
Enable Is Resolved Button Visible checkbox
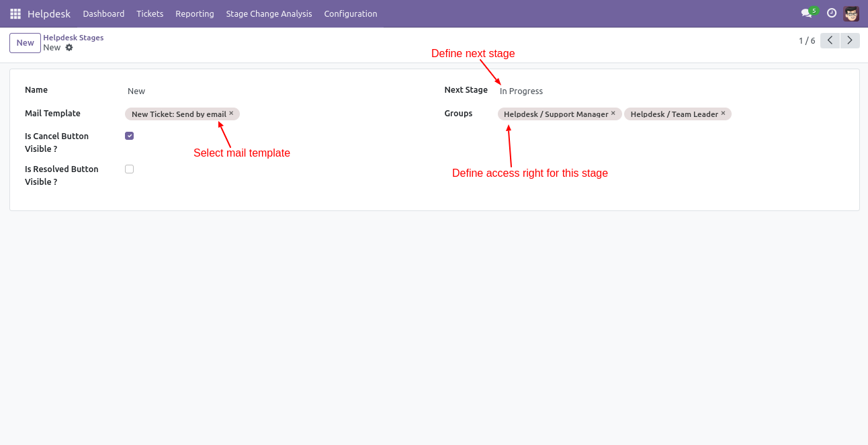pos(129,169)
